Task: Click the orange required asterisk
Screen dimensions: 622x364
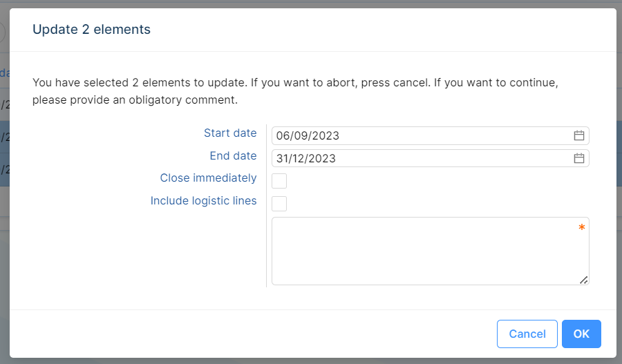Action: 582,228
